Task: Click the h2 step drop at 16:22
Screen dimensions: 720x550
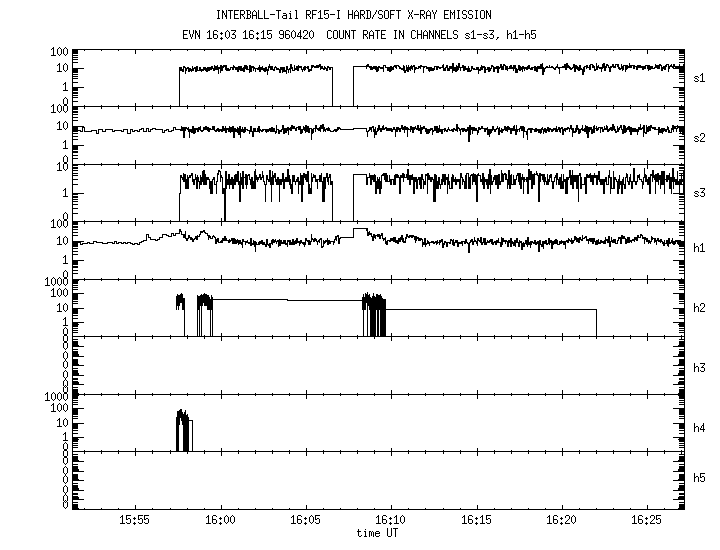Action: click(596, 323)
